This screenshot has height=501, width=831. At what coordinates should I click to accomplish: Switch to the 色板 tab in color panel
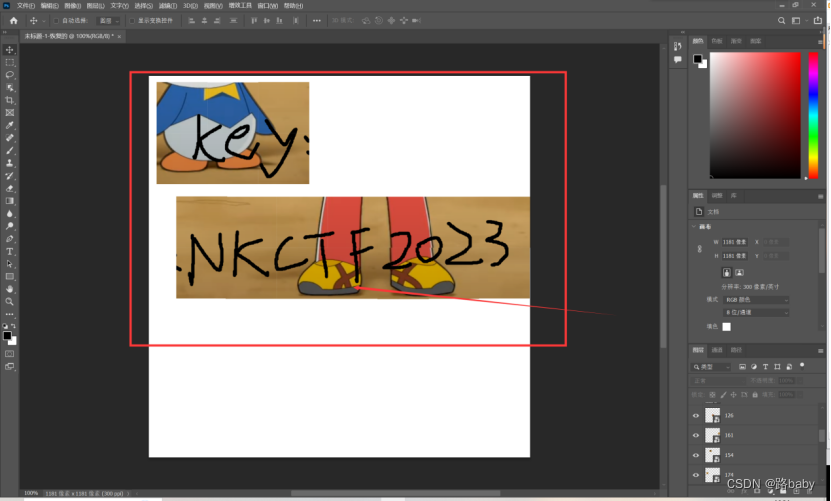pos(717,41)
